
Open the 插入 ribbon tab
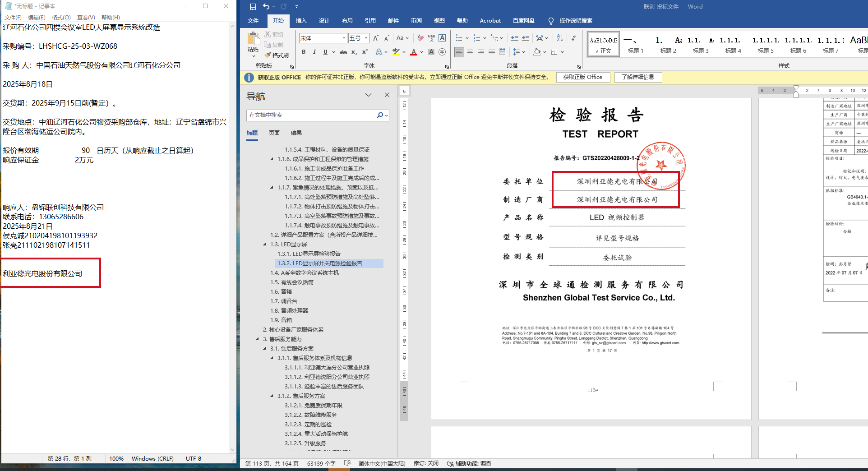(x=301, y=21)
